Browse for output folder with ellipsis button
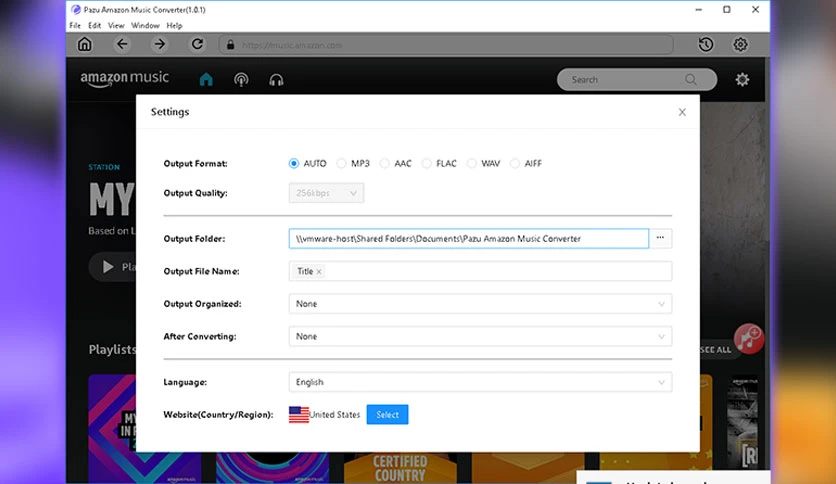 tap(660, 238)
